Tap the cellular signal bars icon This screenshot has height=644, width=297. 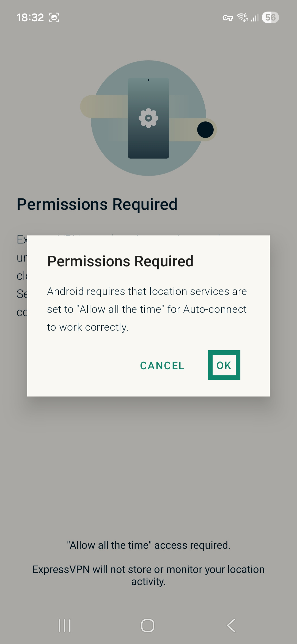(255, 18)
